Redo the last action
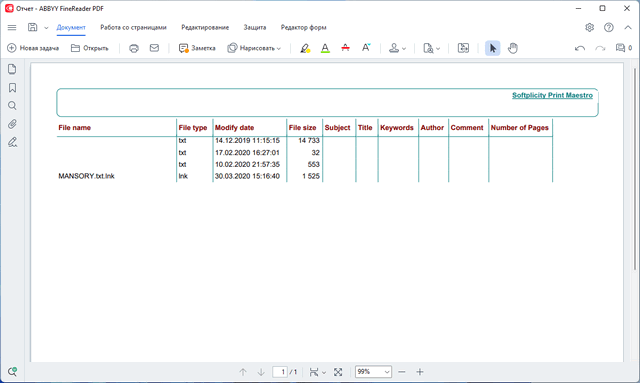This screenshot has width=640, height=383. click(x=600, y=48)
